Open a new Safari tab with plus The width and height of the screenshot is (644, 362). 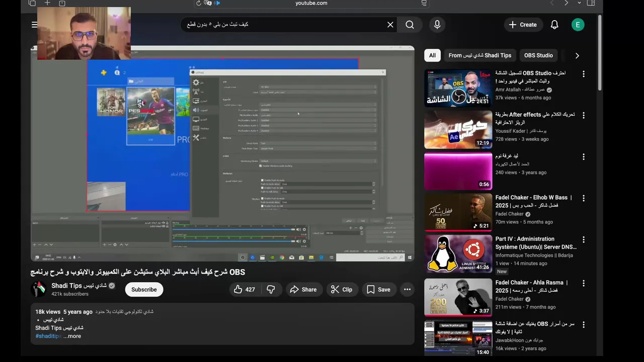(x=47, y=3)
